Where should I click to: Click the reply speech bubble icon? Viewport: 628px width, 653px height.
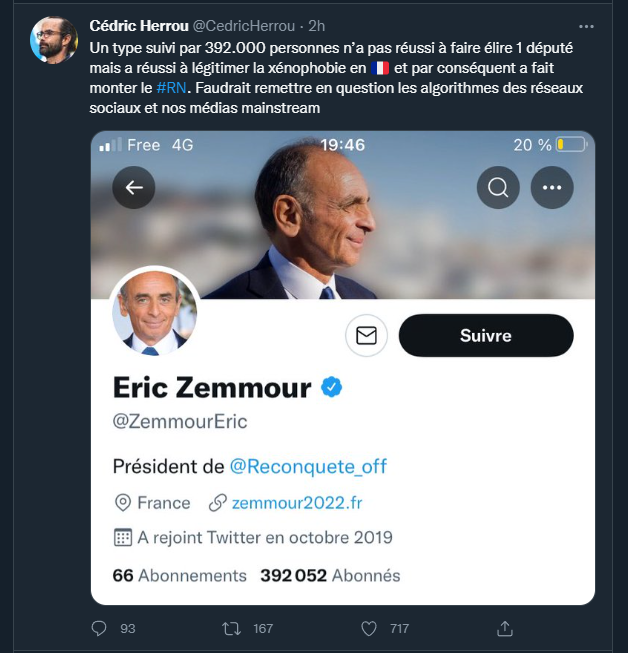pos(99,629)
